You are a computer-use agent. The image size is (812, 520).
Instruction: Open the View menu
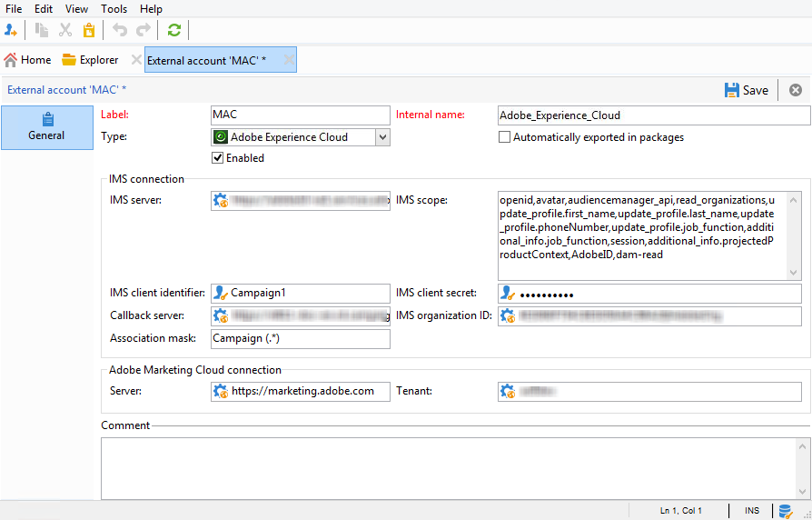click(x=76, y=9)
